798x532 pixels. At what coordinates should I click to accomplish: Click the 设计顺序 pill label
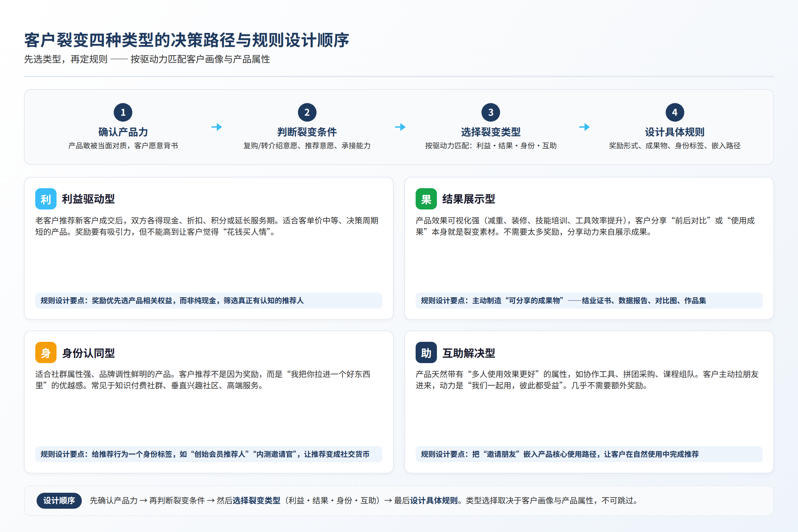pos(59,500)
